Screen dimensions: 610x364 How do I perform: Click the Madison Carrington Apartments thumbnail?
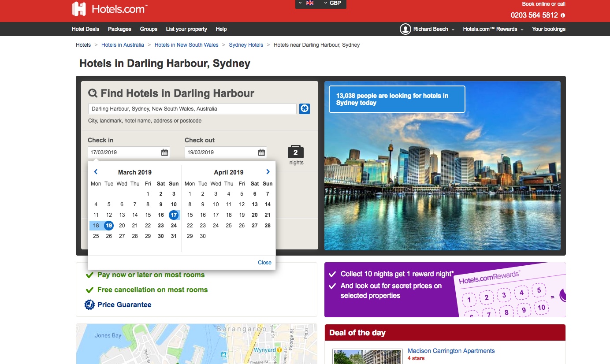coord(368,357)
